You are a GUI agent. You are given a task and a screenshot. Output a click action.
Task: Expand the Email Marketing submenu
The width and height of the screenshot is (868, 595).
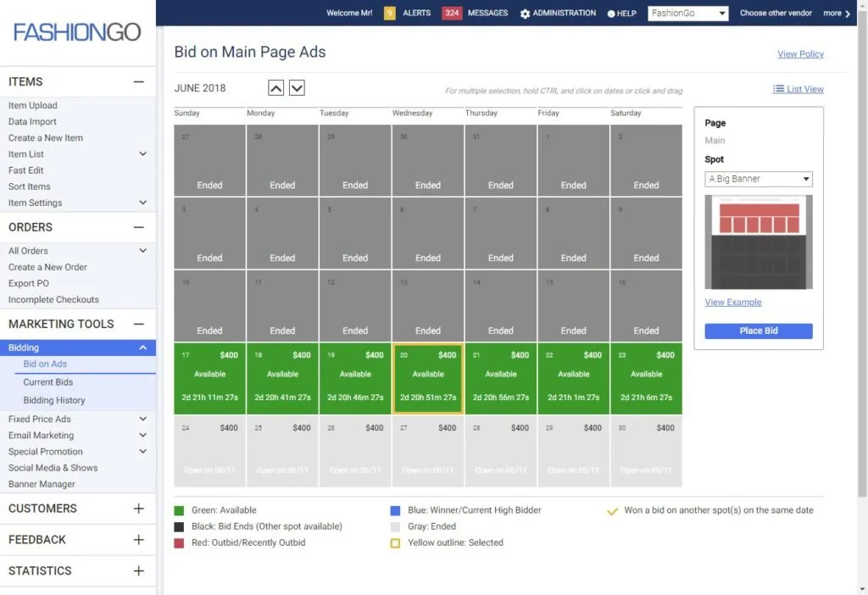[142, 435]
